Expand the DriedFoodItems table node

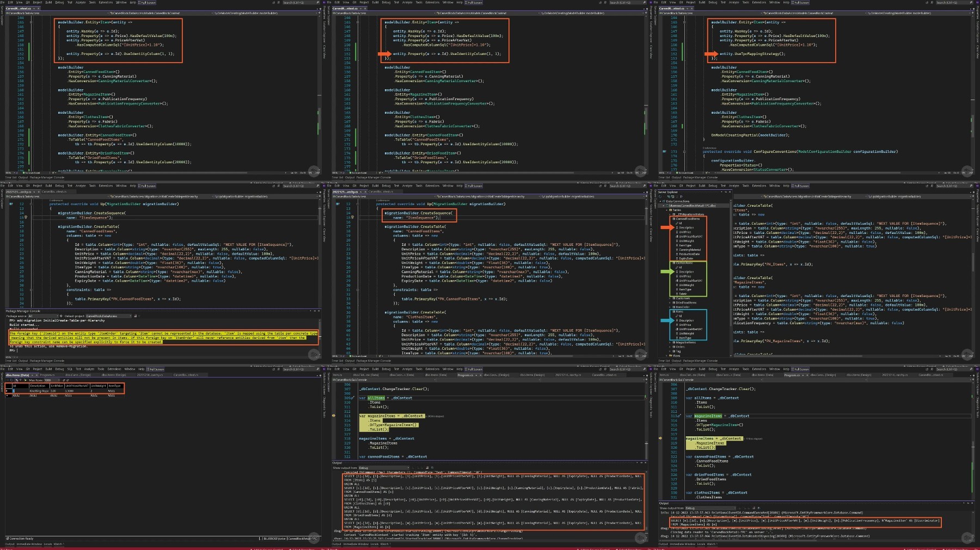point(670,302)
